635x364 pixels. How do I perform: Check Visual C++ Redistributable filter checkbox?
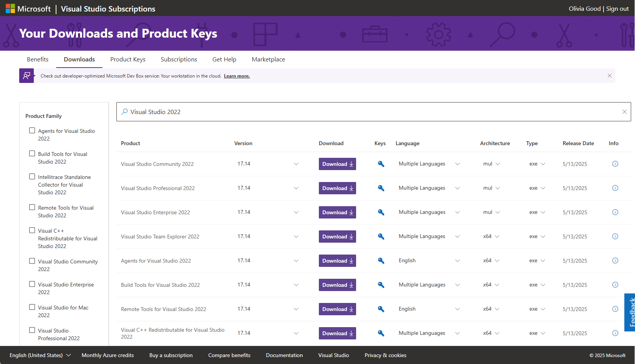click(x=32, y=230)
